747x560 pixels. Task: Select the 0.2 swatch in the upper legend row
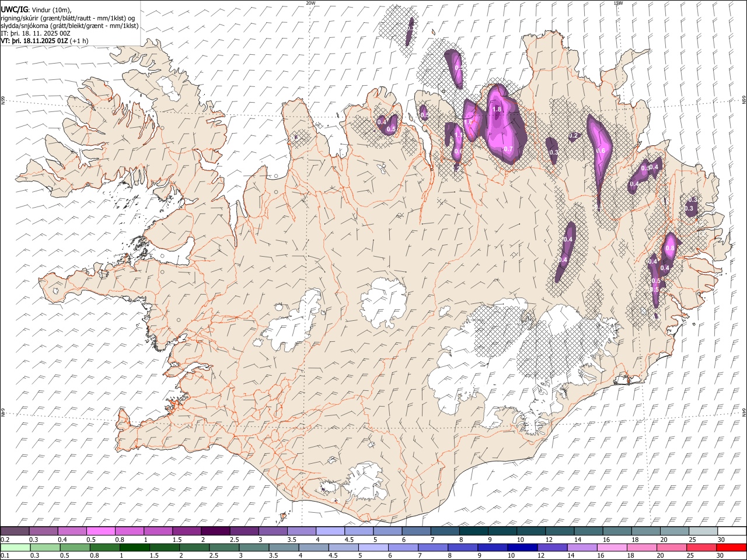pos(15,531)
